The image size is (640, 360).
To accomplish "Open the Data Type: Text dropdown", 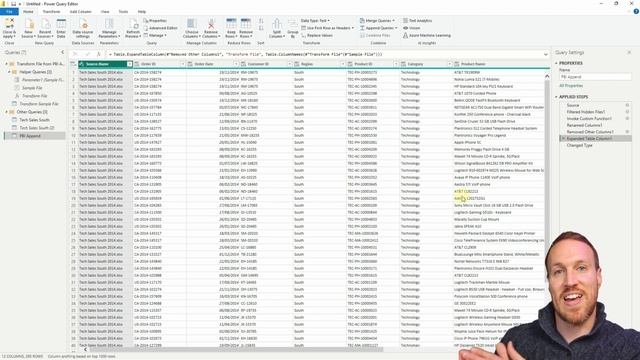I will 315,20.
